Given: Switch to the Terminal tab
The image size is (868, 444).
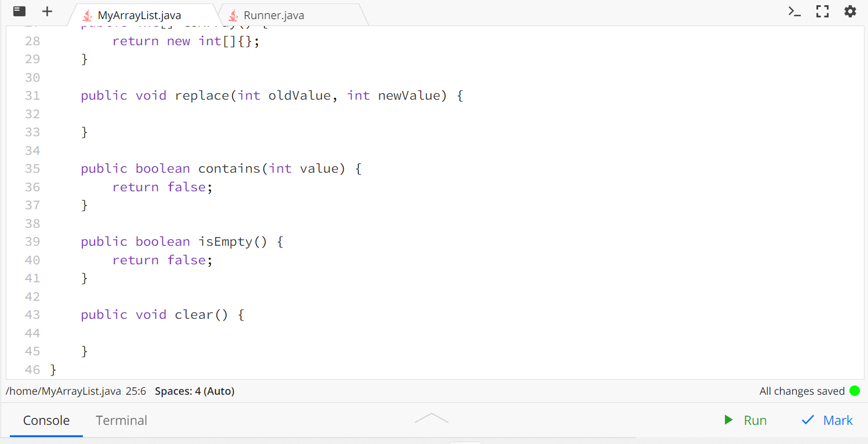Looking at the screenshot, I should pos(121,420).
